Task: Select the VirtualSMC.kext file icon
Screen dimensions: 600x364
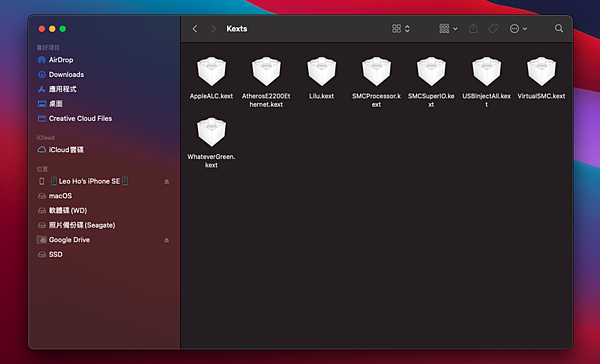Action: [541, 71]
